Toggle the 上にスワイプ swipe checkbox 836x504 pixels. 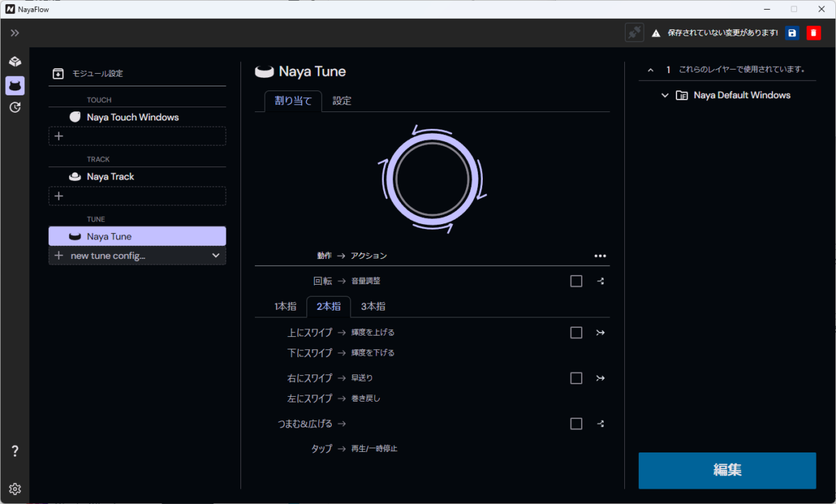pos(576,333)
